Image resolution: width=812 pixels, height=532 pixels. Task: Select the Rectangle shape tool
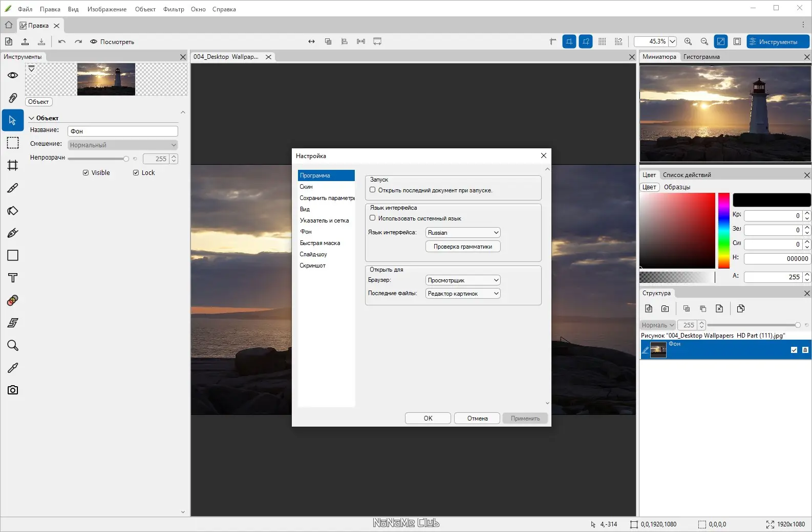pos(13,255)
